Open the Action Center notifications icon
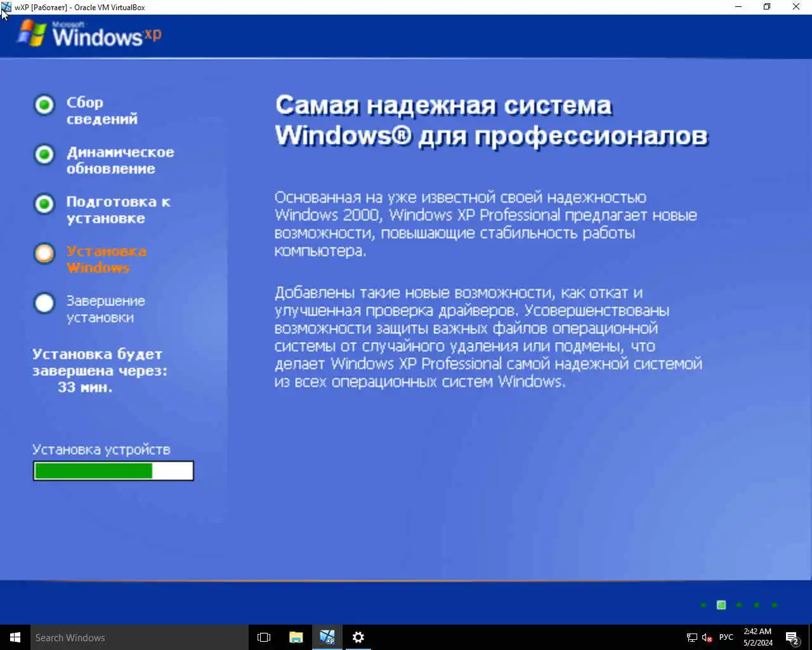Screen dimensions: 812x650 pos(792,637)
